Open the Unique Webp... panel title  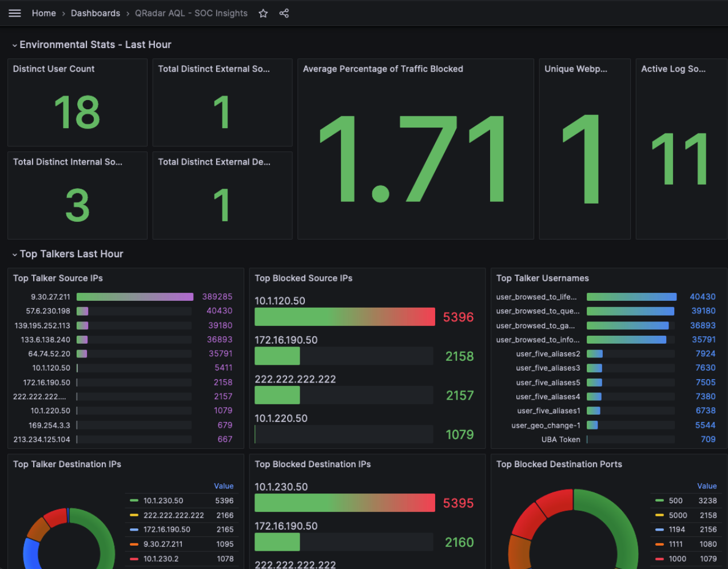(576, 69)
